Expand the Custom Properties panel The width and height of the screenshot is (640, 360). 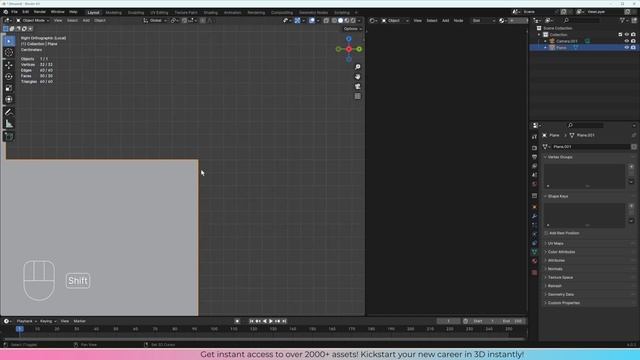click(563, 303)
